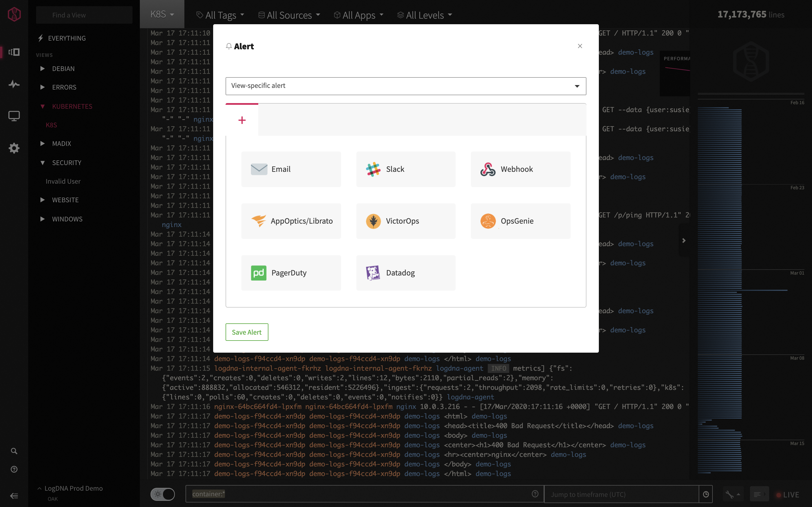Image resolution: width=812 pixels, height=507 pixels.
Task: Click the Datadog integration icon
Action: click(373, 273)
